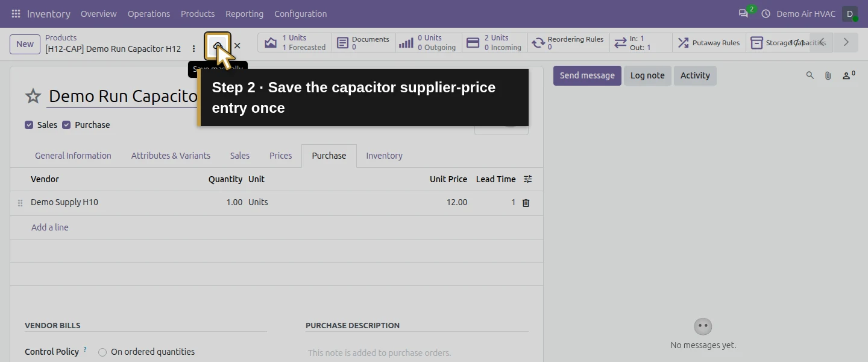
Task: Open the activities clock icon
Action: [766, 13]
